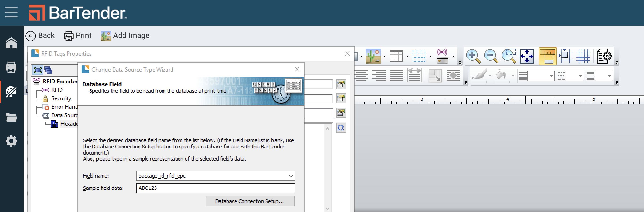Close the RFID Tags Properties dialog
Screen dimensions: 644x212
[x=347, y=53]
